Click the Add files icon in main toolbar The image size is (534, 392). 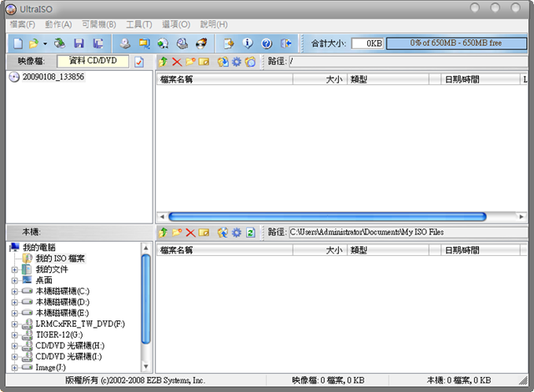[x=229, y=43]
